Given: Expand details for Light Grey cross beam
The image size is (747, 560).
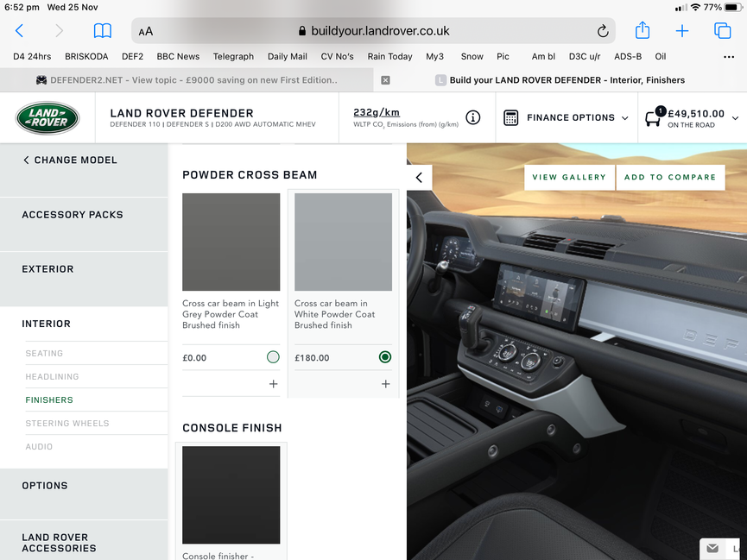Looking at the screenshot, I should pyautogui.click(x=274, y=384).
